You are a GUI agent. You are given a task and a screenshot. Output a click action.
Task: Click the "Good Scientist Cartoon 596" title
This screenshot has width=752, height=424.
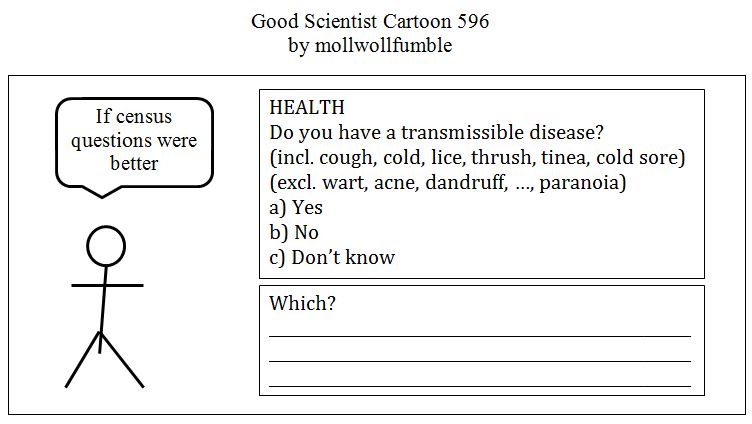coord(370,21)
